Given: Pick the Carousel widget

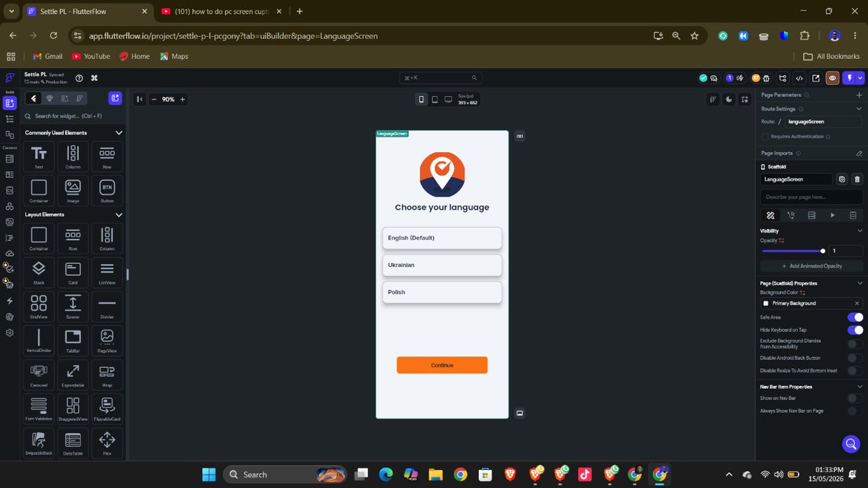Looking at the screenshot, I should pyautogui.click(x=39, y=374).
